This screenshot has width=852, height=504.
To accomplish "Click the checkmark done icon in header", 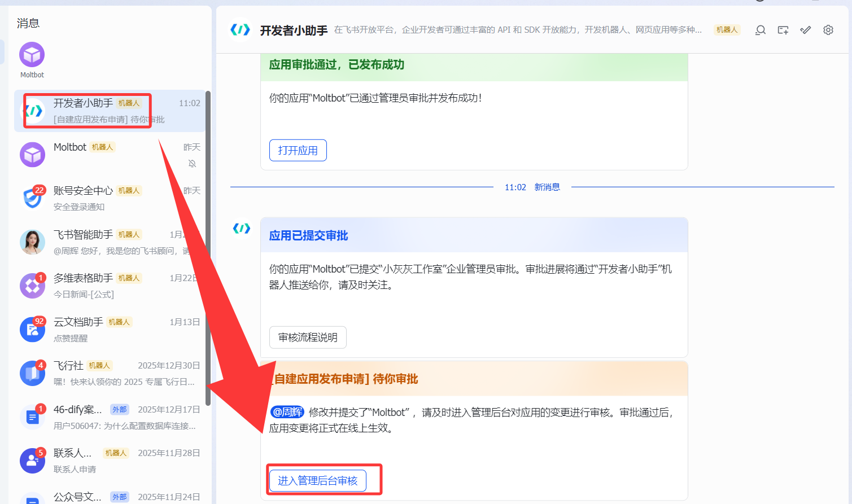I will point(806,30).
